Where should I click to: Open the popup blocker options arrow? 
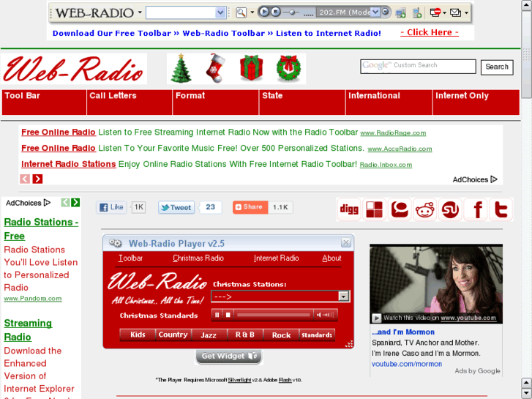tap(444, 13)
